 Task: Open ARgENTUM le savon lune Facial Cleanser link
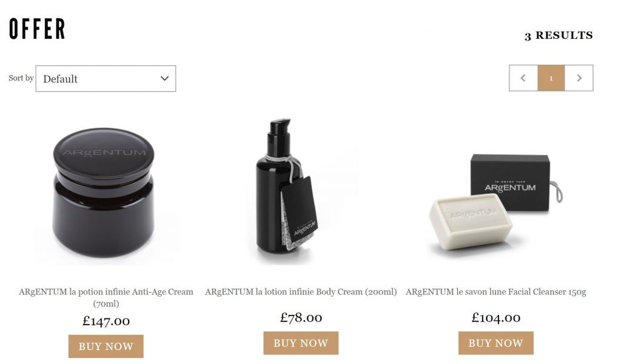click(496, 292)
